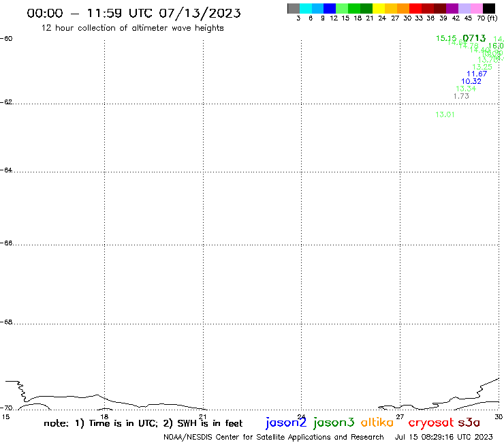Click the '-70' latitude axis label
504x443 pixels.
pos(6,408)
